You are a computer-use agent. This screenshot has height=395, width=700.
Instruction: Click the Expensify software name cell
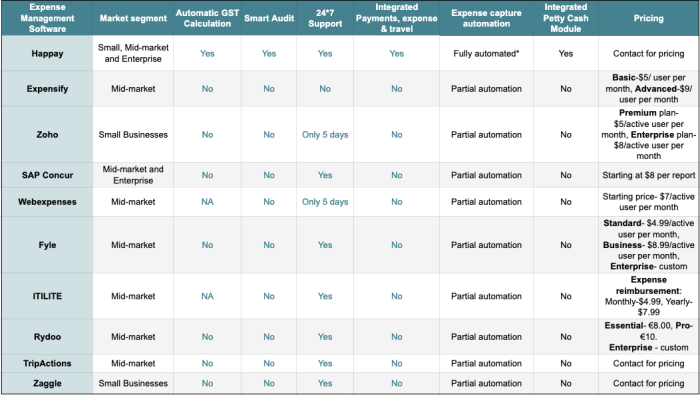(47, 88)
